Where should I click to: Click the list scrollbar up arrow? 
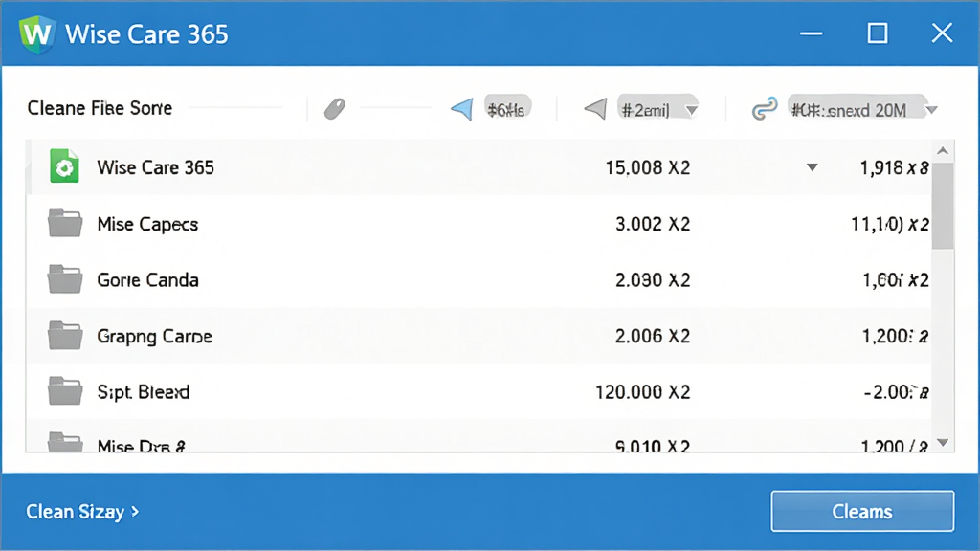point(943,151)
